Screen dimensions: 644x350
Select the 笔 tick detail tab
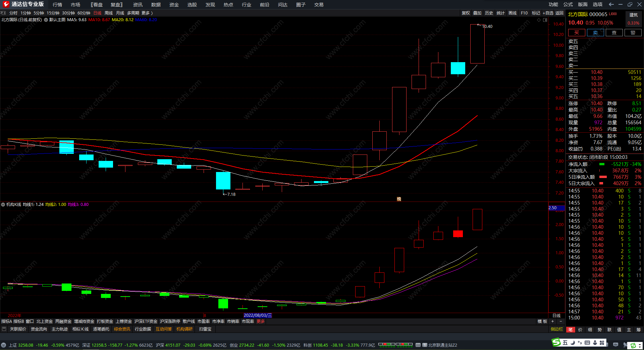[x=571, y=330]
